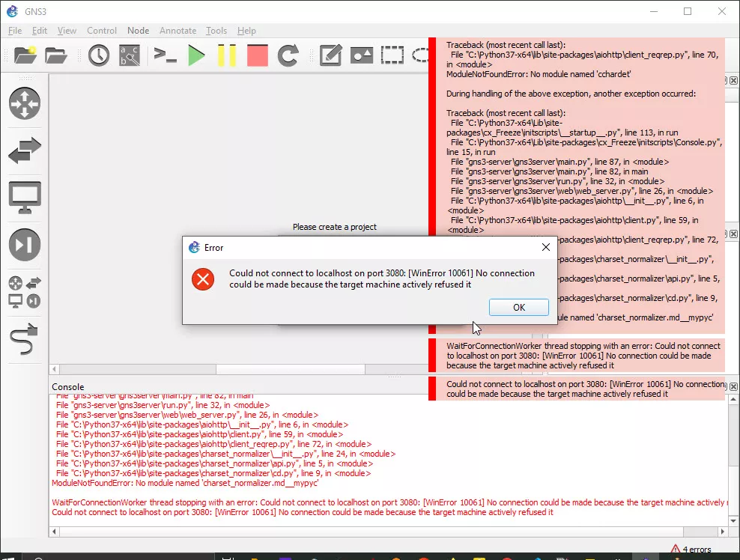Click OK in the Error dialog

coord(518,307)
